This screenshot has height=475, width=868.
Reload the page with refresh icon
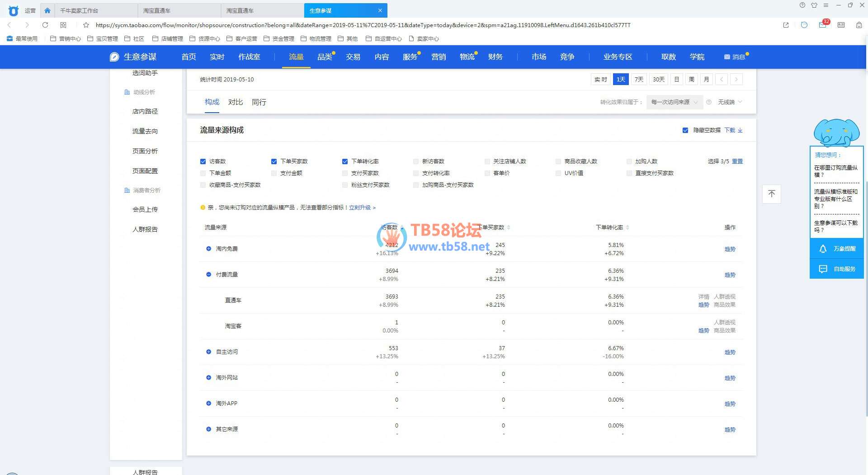point(45,25)
